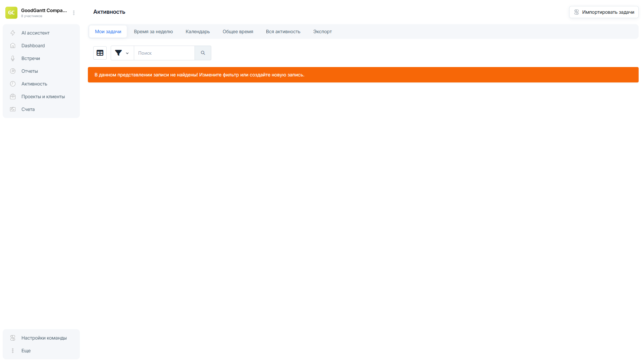Open the filter icon panel
Screen dimensions: 644x362
tap(118, 53)
